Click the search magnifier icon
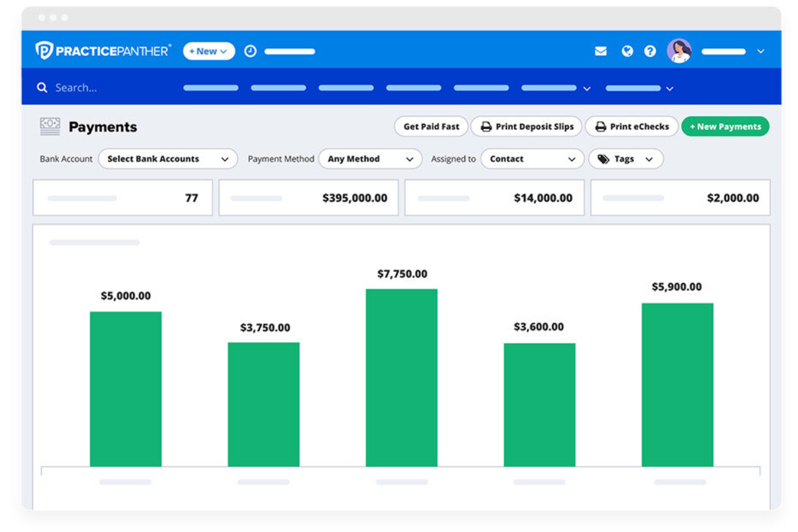 pyautogui.click(x=42, y=87)
